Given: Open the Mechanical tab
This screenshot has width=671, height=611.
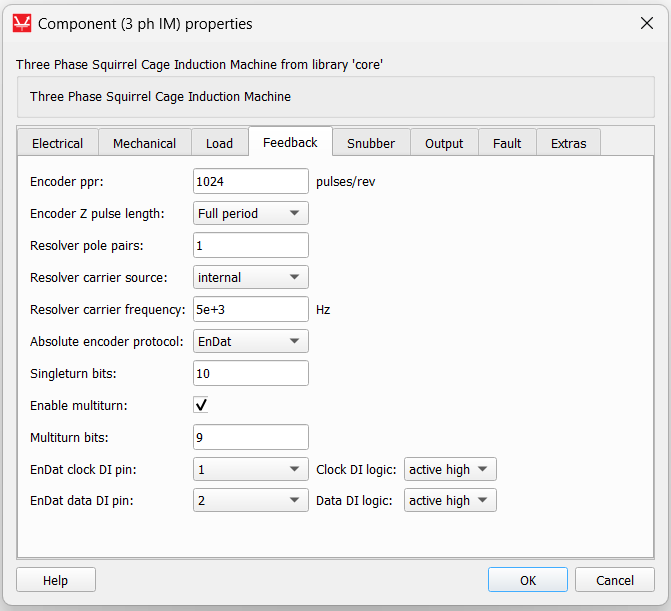Looking at the screenshot, I should click(144, 143).
